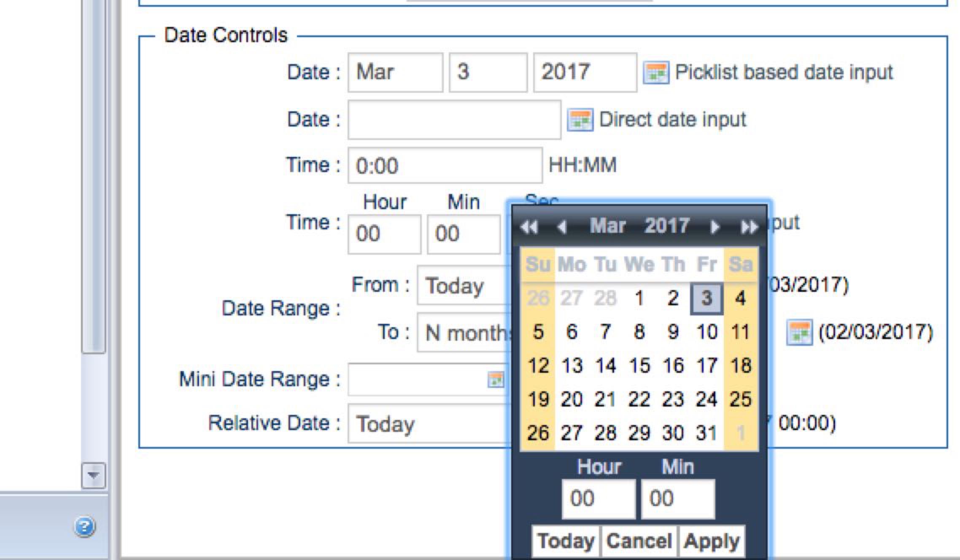Viewport: 960px width, 560px height.
Task: Click calendar icon next to (02/03/2017)
Action: click(x=799, y=333)
